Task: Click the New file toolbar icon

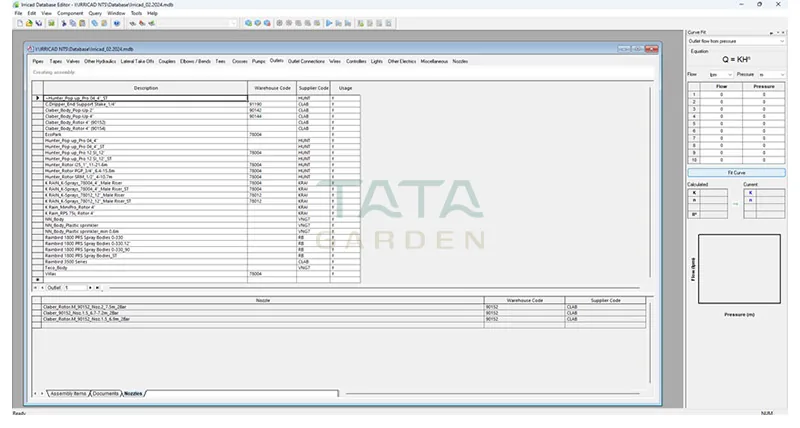Action: (x=20, y=23)
